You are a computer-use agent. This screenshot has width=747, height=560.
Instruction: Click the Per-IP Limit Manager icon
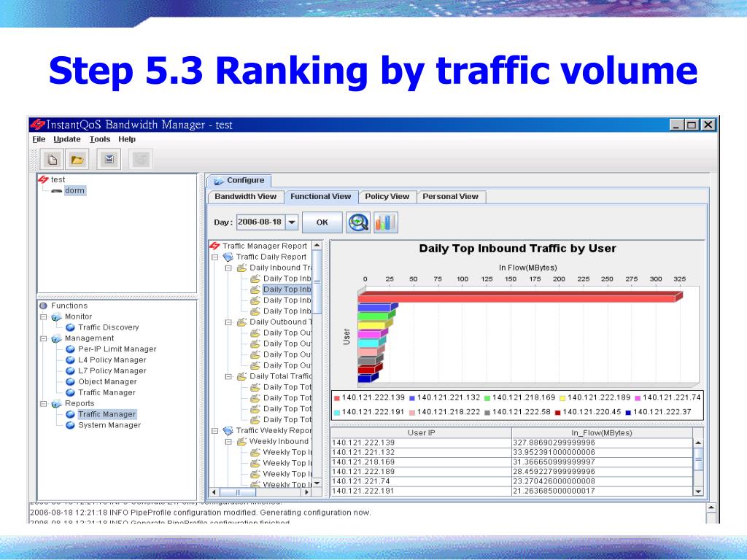click(70, 349)
